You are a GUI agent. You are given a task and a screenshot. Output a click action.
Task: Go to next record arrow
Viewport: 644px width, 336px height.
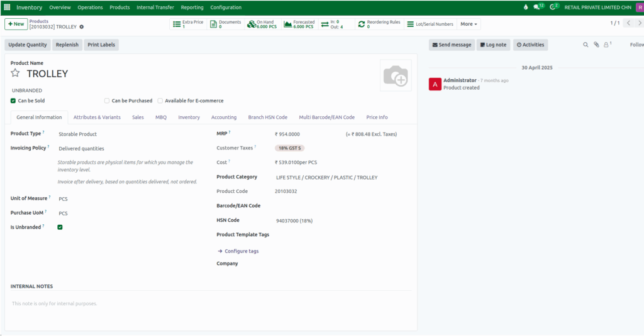click(x=639, y=23)
